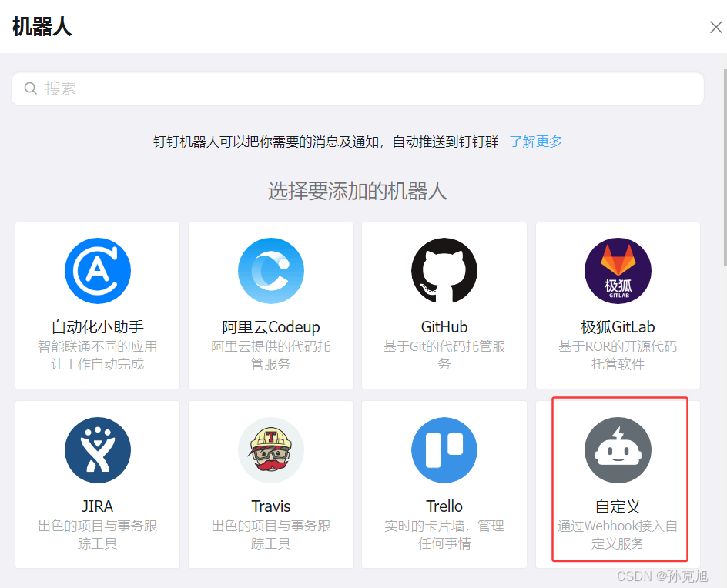727x588 pixels.
Task: Click description 基于ROR的开源代码托管软件
Action: pyautogui.click(x=618, y=355)
